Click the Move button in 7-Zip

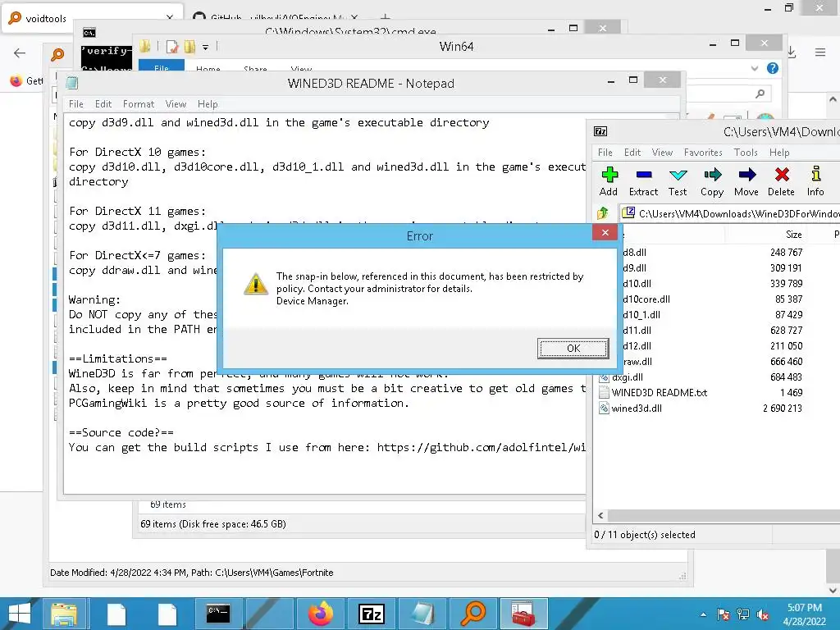[746, 181]
